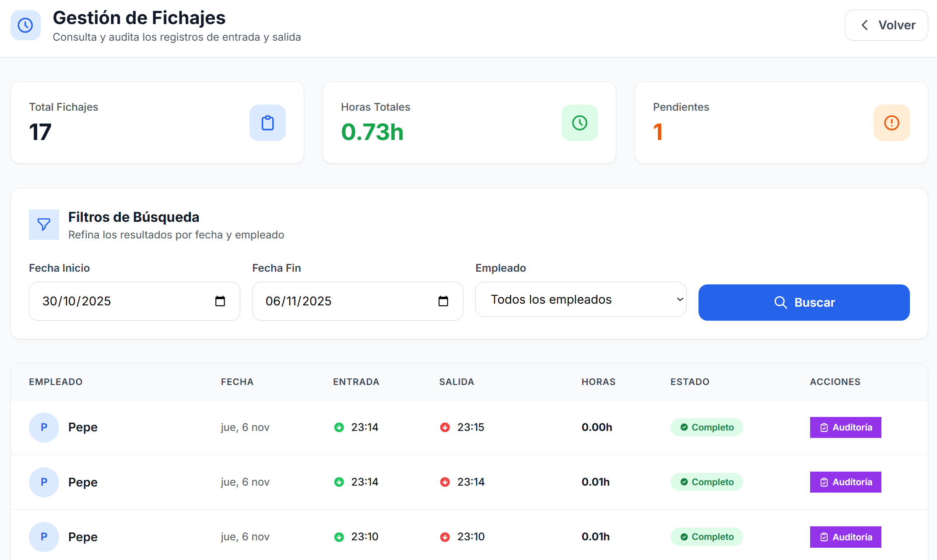Viewport: 937px width, 560px height.
Task: Click the EMPLEADO column header
Action: click(x=56, y=382)
